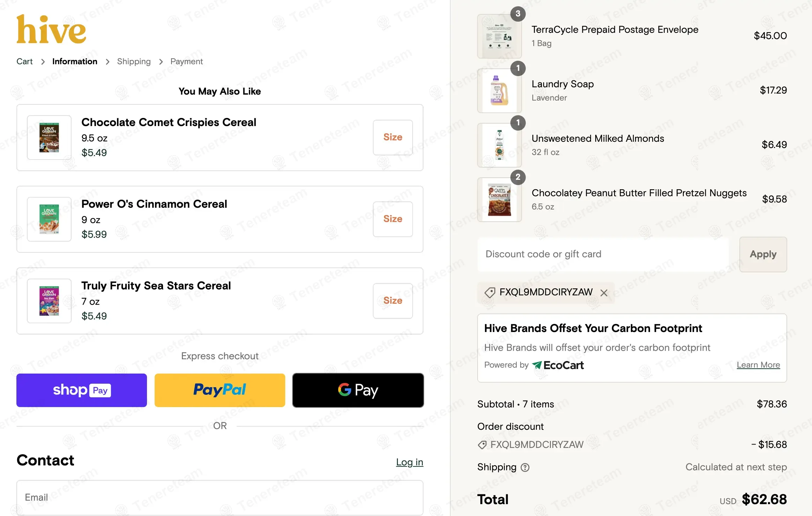Open Size options for Chocolate Comet Crispies
The image size is (812, 516).
(393, 138)
